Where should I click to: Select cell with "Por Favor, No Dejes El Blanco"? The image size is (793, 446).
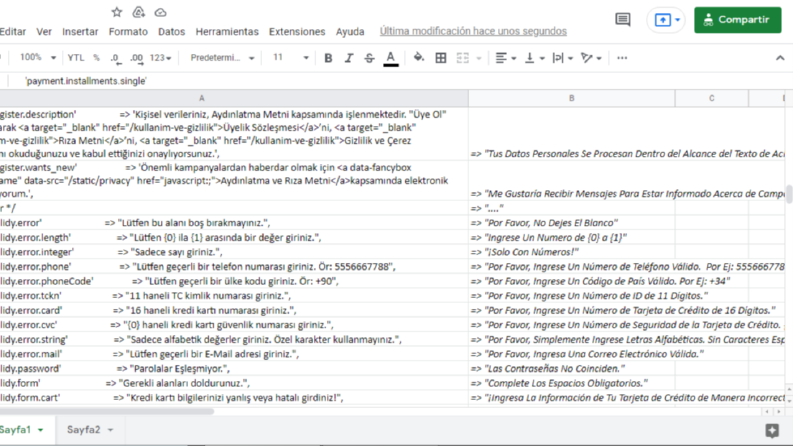(x=571, y=223)
